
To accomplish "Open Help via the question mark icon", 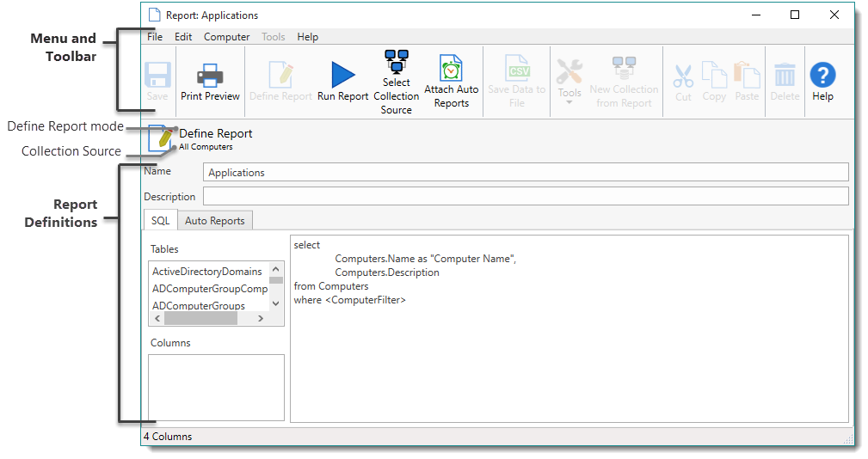I will [x=822, y=75].
